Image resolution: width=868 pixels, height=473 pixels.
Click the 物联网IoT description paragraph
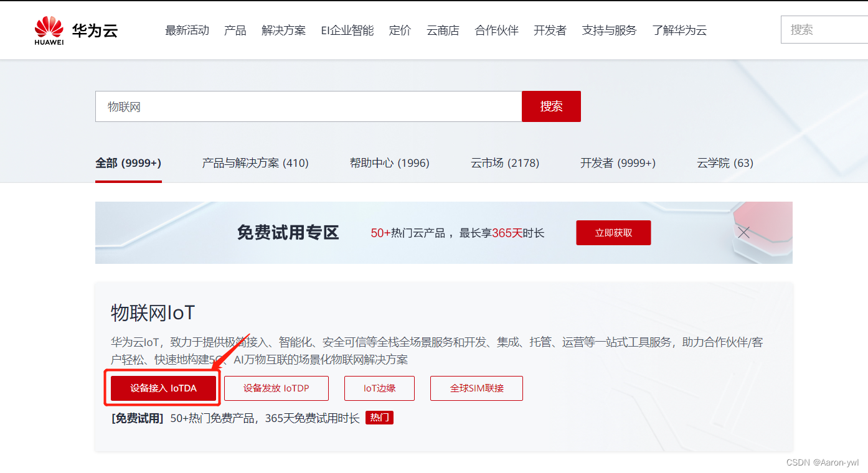point(436,351)
